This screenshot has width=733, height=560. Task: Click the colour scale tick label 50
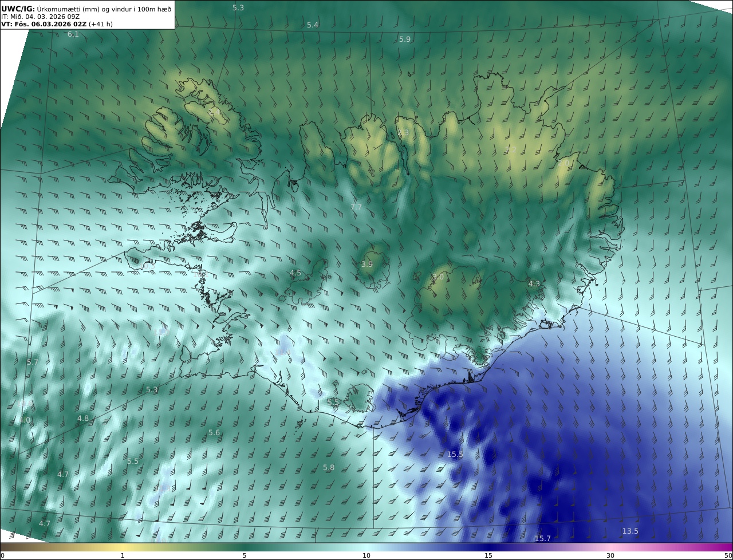(728, 556)
